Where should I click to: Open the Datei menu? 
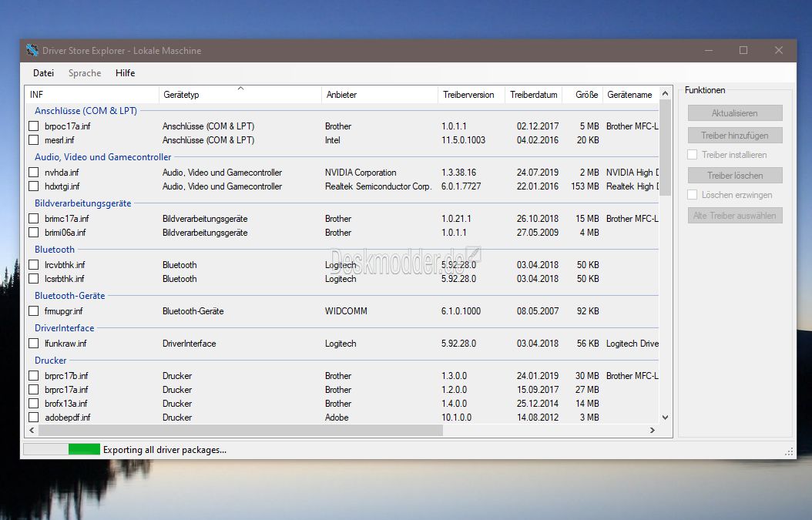tap(43, 73)
